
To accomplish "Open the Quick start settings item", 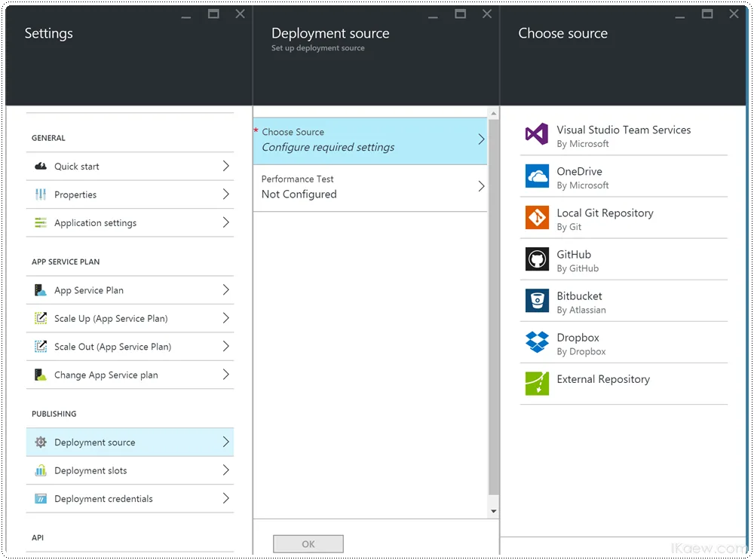I will (130, 167).
